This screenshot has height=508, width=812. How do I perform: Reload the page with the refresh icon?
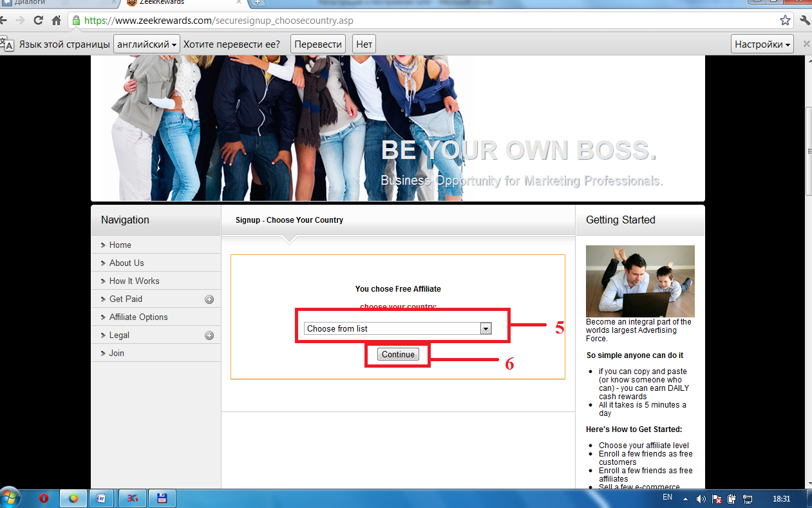point(39,20)
